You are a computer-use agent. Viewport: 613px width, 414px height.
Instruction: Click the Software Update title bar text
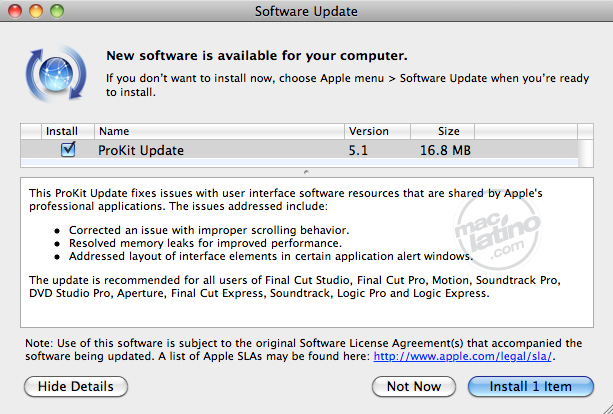pyautogui.click(x=306, y=11)
